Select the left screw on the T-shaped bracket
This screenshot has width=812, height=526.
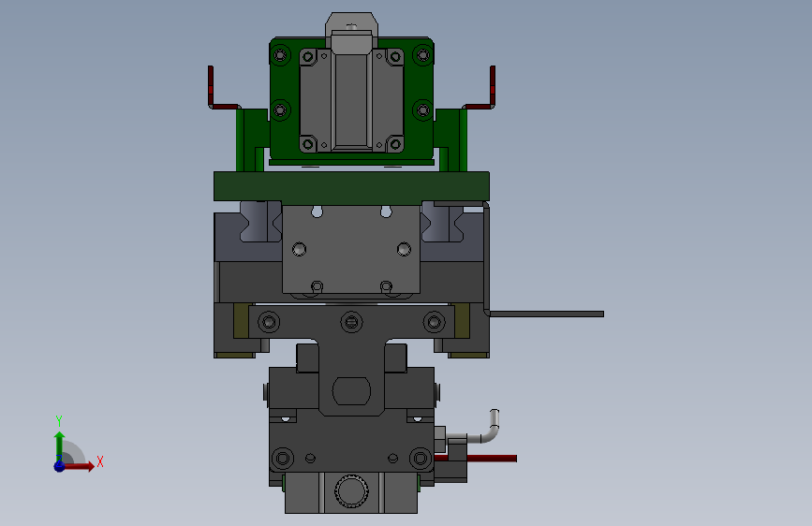pos(268,322)
